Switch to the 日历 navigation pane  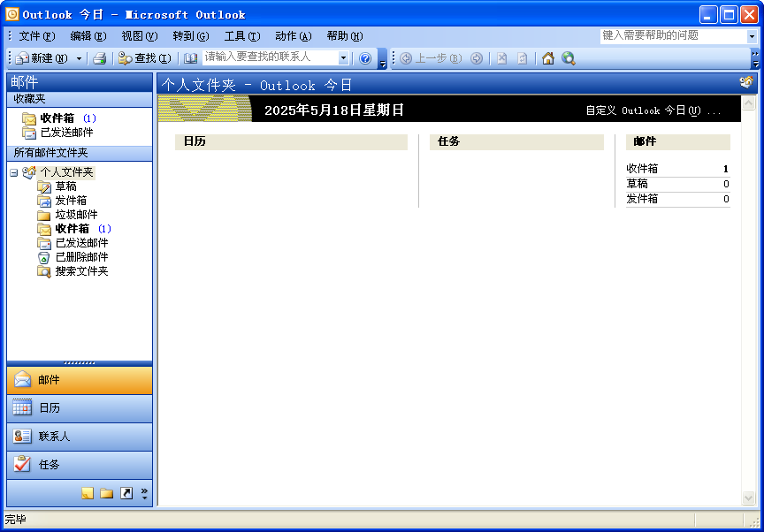click(x=80, y=408)
